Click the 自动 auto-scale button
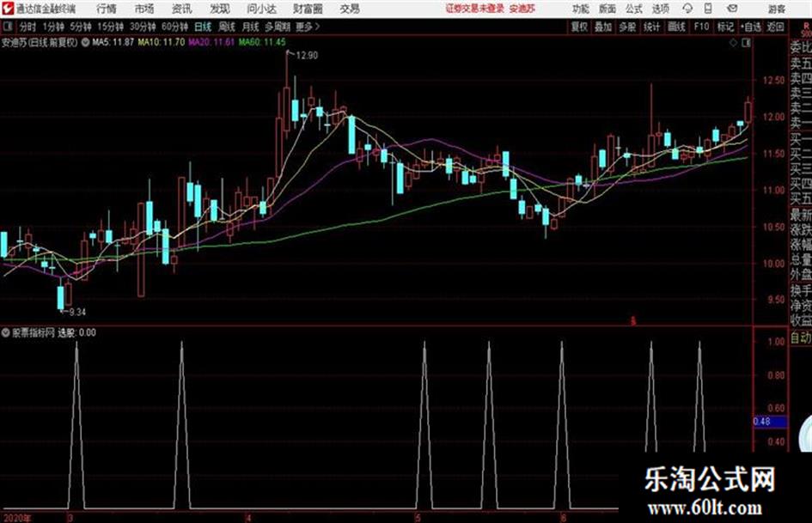The height and width of the screenshot is (523, 812). [x=801, y=338]
